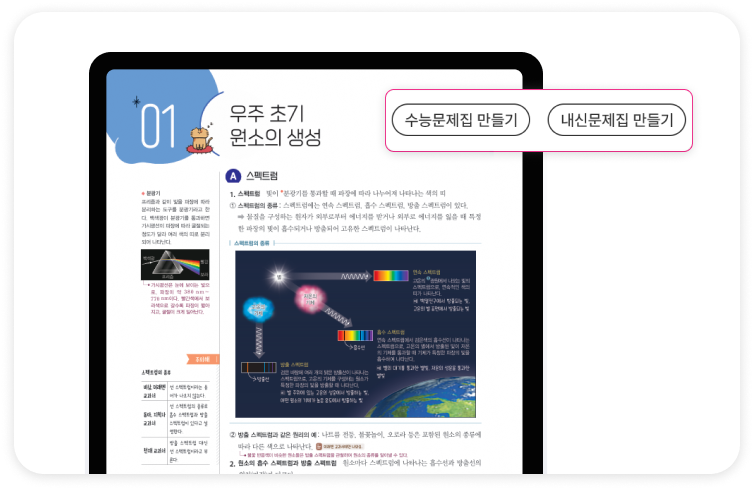Click the 수능문제집 만들기 button

(461, 120)
